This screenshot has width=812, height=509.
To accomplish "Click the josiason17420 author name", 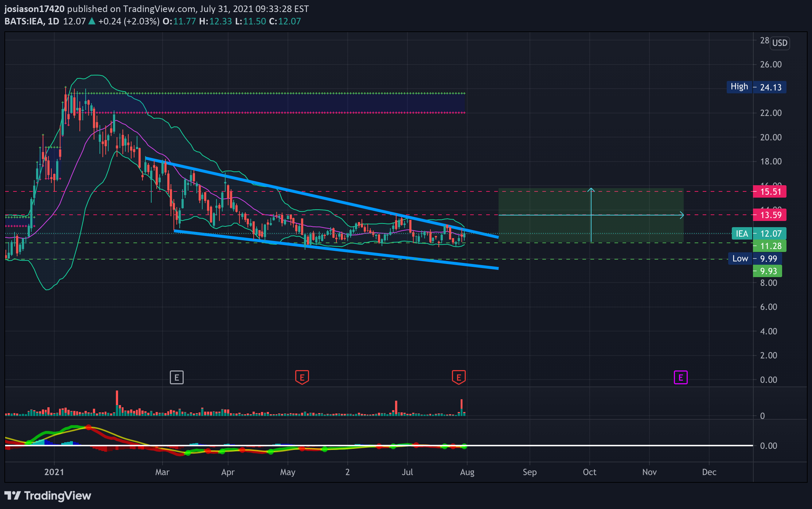I will pos(34,9).
